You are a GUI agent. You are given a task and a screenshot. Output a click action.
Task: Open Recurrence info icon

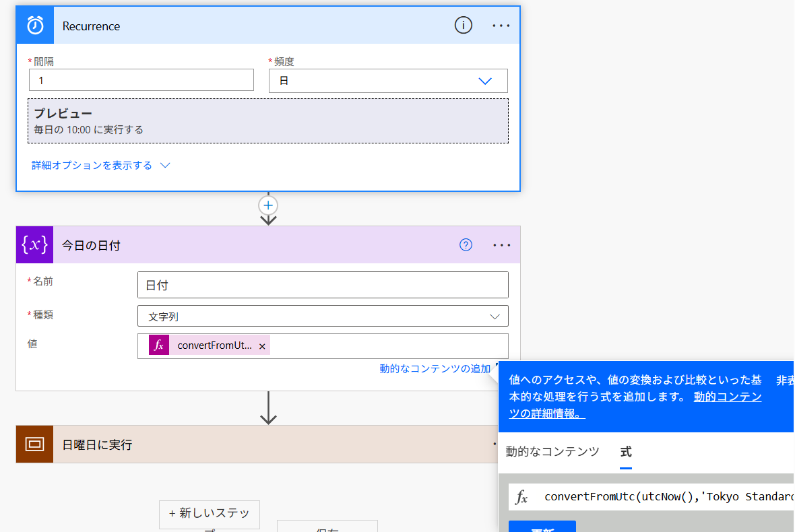tap(463, 25)
